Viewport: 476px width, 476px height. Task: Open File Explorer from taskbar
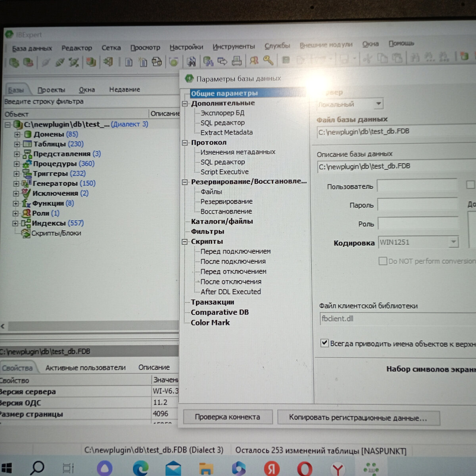[206, 469]
